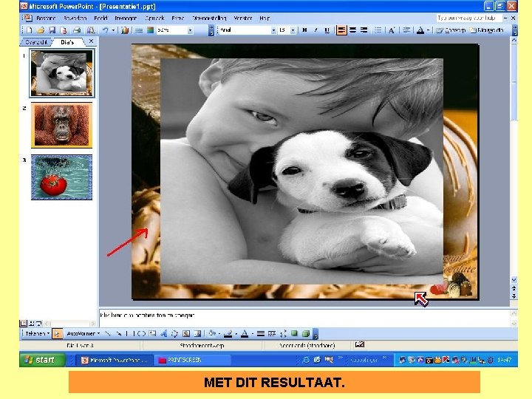
Task: Align text left
Action: 341,30
